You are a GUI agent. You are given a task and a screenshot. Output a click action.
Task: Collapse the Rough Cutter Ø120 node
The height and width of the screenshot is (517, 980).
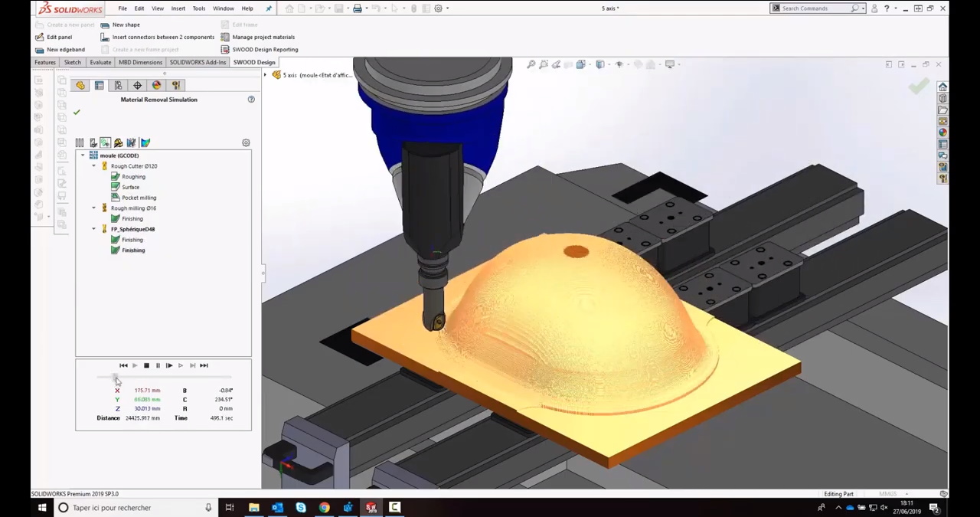(x=94, y=166)
